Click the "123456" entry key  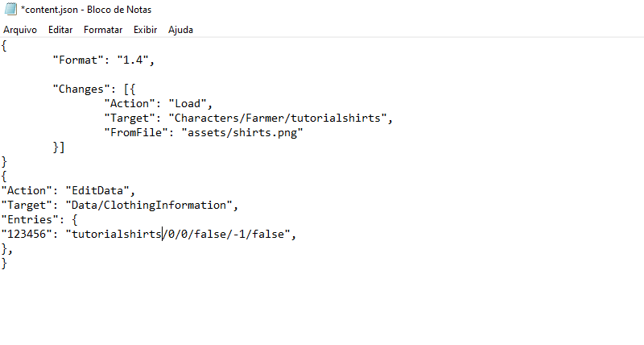tap(27, 235)
